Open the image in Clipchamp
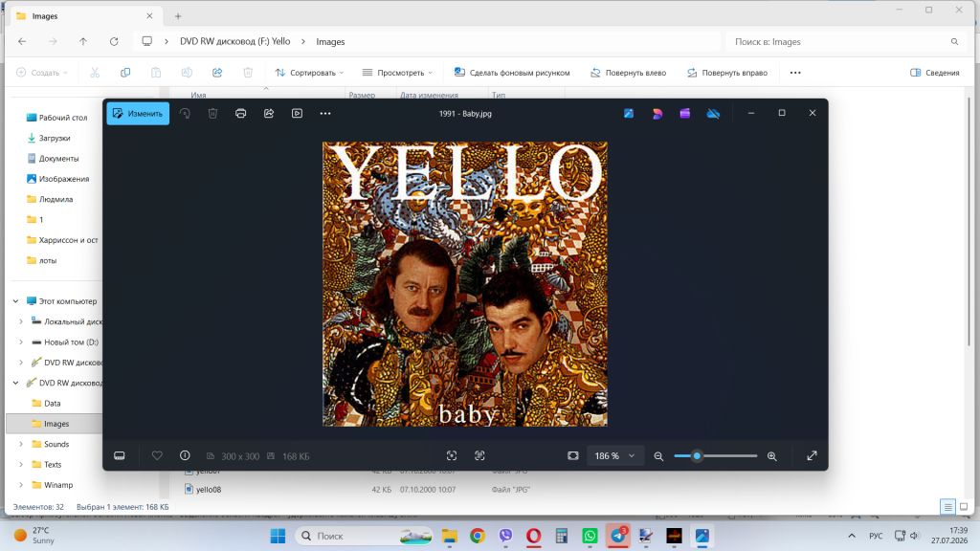The image size is (980, 551). pyautogui.click(x=685, y=114)
